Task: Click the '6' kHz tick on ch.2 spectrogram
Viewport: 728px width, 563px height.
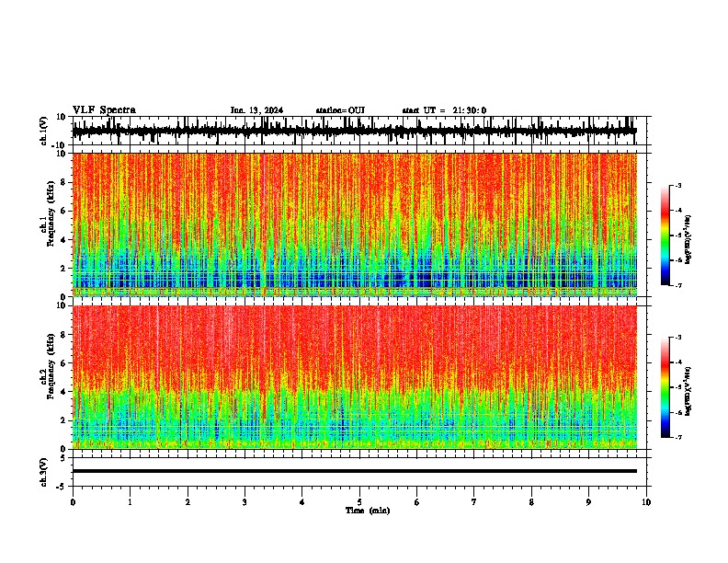Action: (x=64, y=363)
